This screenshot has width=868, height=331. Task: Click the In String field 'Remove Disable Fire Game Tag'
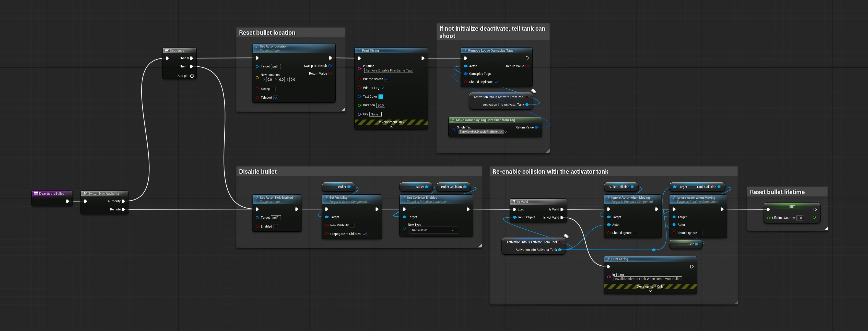[389, 70]
